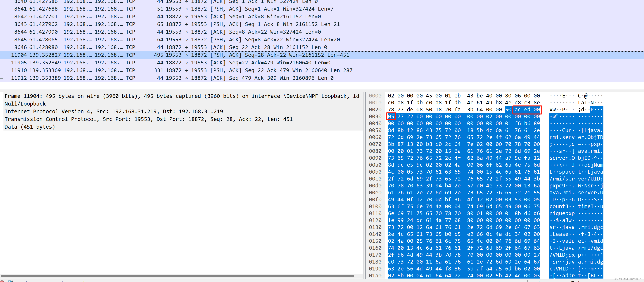Click hex offset 0010 label

(375, 103)
